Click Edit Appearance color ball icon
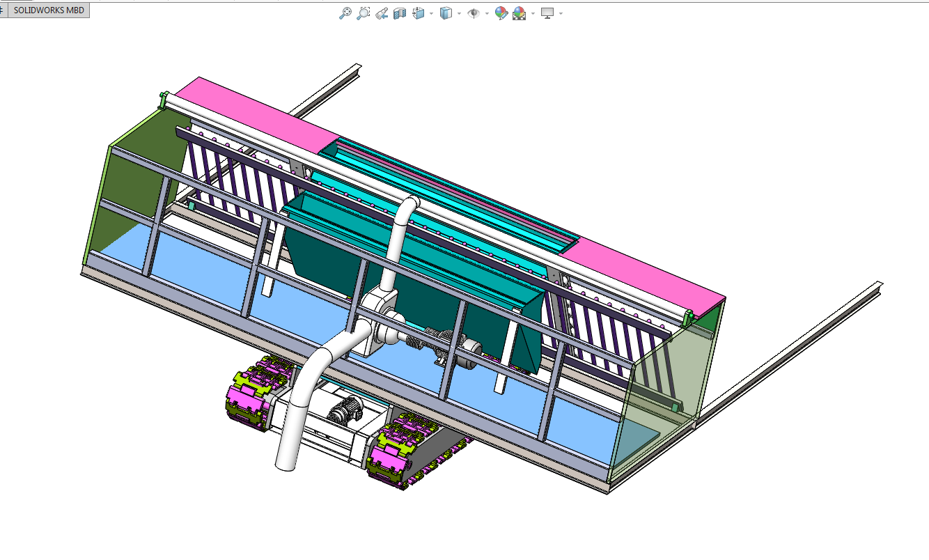This screenshot has height=560, width=929. [501, 13]
